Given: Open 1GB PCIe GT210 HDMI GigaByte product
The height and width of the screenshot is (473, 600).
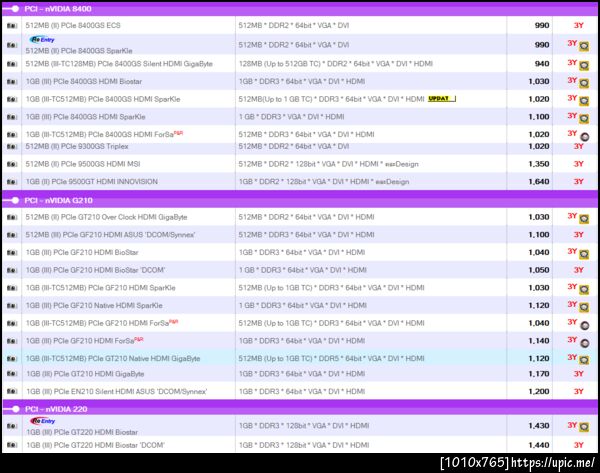Looking at the screenshot, I should point(85,374).
